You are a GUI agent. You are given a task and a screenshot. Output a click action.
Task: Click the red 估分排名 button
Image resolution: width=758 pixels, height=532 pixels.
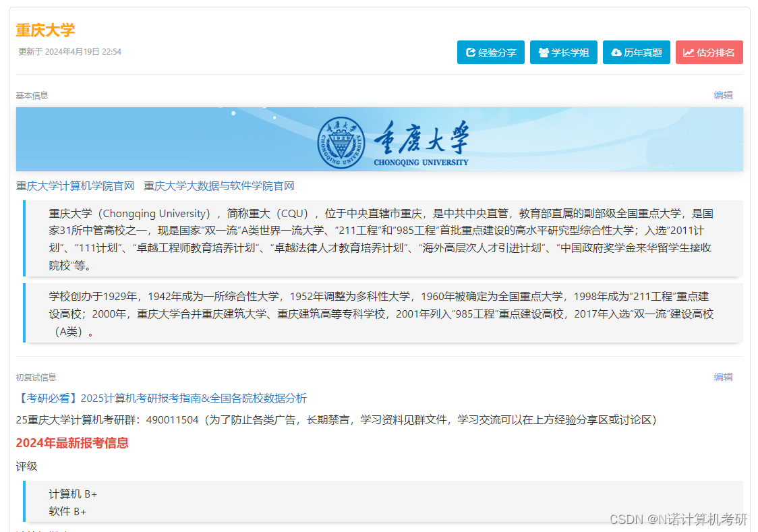click(709, 52)
